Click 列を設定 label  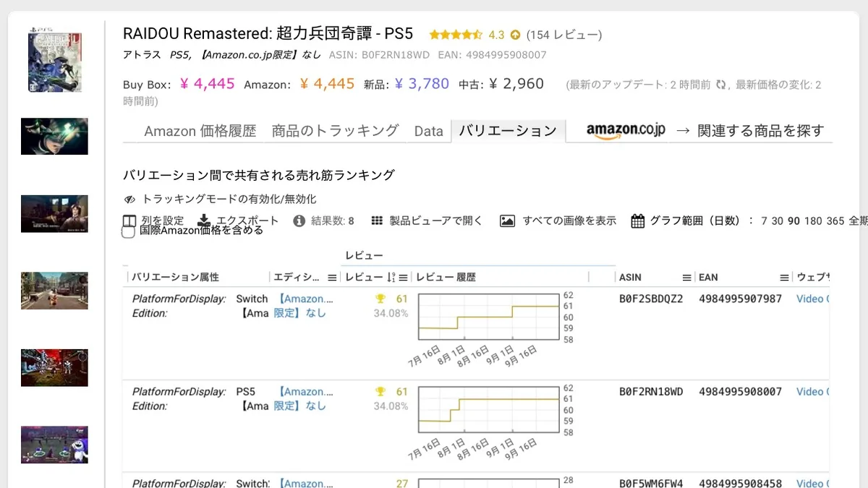point(163,221)
